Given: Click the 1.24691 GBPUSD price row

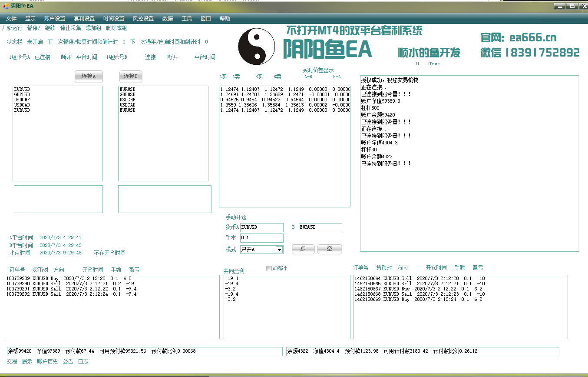Looking at the screenshot, I should pos(284,94).
